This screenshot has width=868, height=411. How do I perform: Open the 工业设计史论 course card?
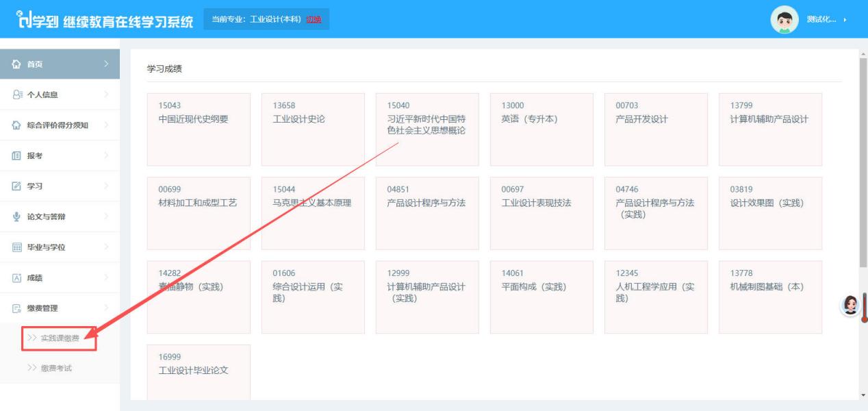tap(313, 129)
